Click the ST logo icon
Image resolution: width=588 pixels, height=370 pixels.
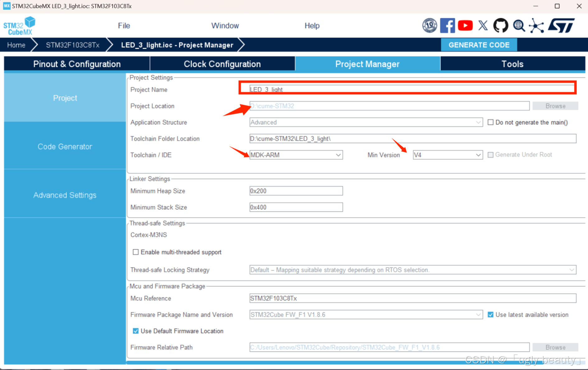[x=562, y=26]
